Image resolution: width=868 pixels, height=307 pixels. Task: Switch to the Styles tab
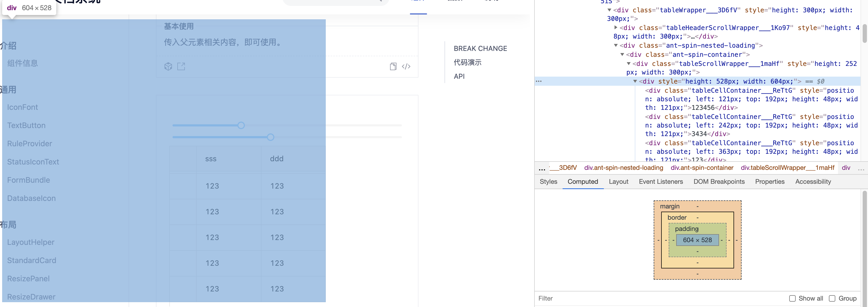pyautogui.click(x=548, y=182)
